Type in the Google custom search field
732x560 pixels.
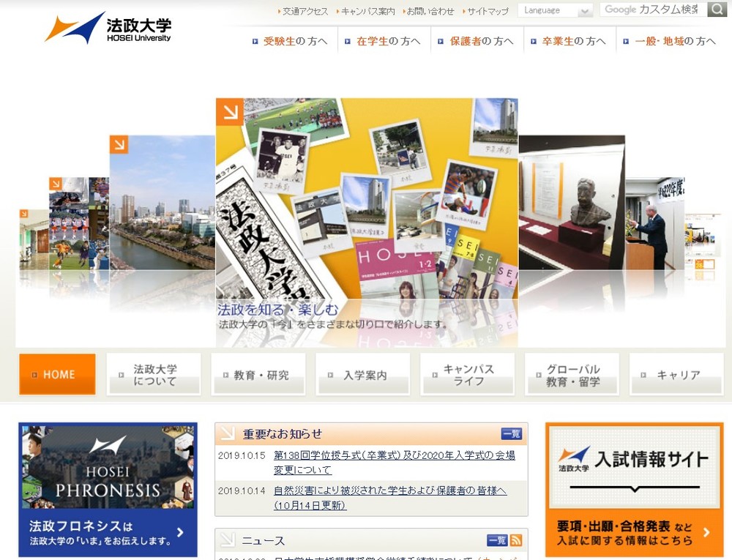click(x=651, y=10)
